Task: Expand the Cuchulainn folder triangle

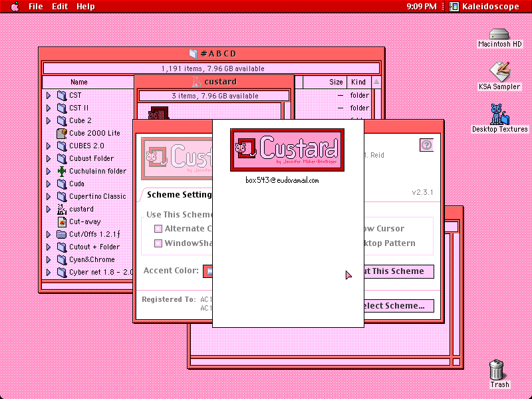Action: pyautogui.click(x=49, y=172)
